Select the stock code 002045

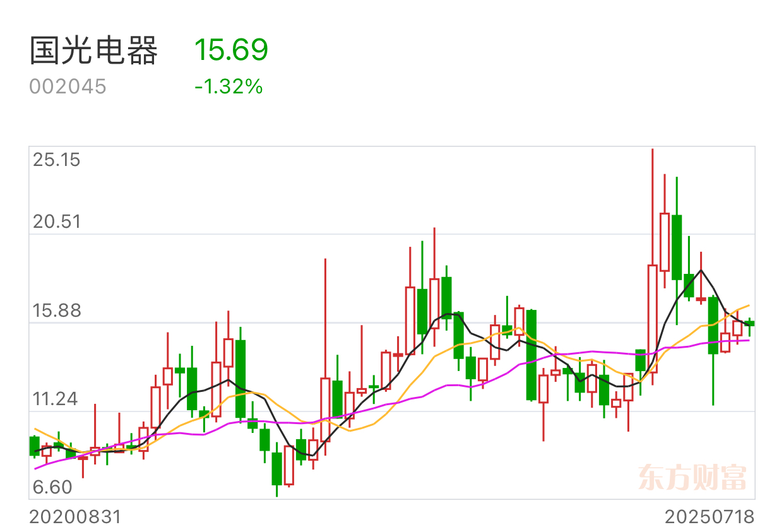coord(68,86)
